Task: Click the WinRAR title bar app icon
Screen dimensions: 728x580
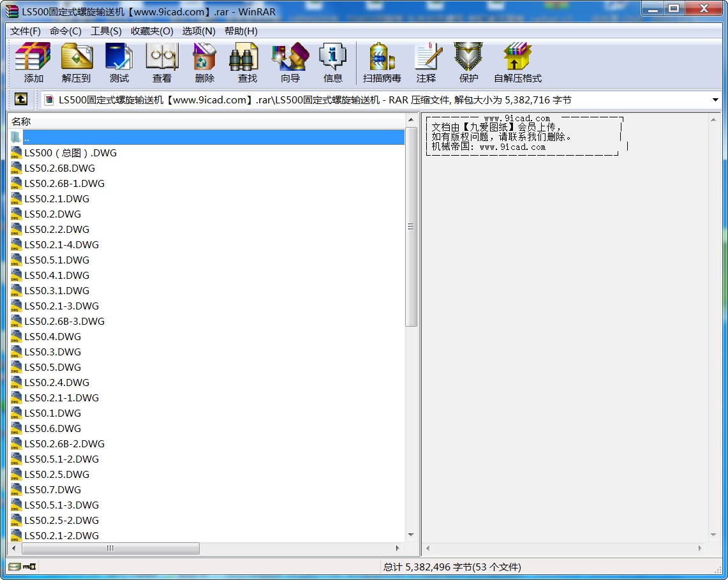Action: tap(11, 11)
